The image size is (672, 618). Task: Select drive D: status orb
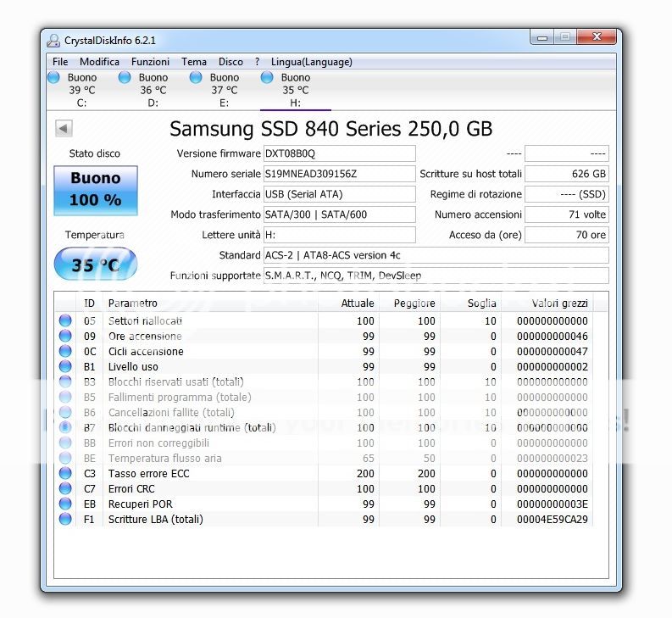point(125,77)
